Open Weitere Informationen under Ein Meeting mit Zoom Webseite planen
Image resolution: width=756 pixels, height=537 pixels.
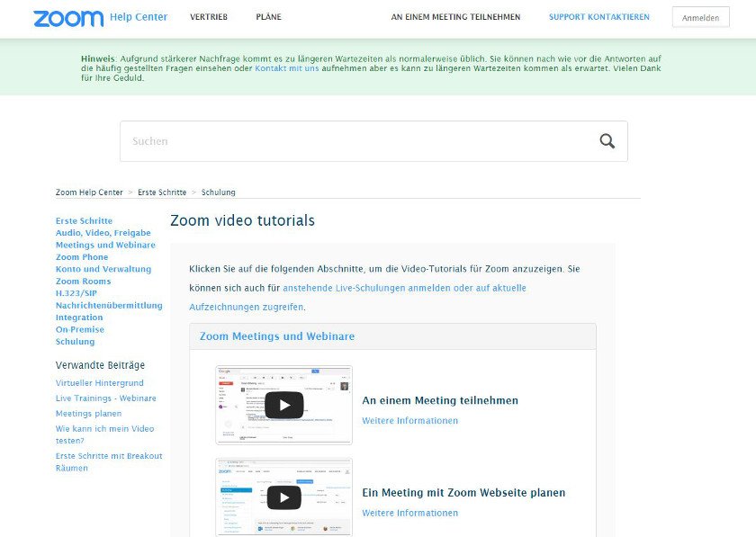(x=409, y=513)
